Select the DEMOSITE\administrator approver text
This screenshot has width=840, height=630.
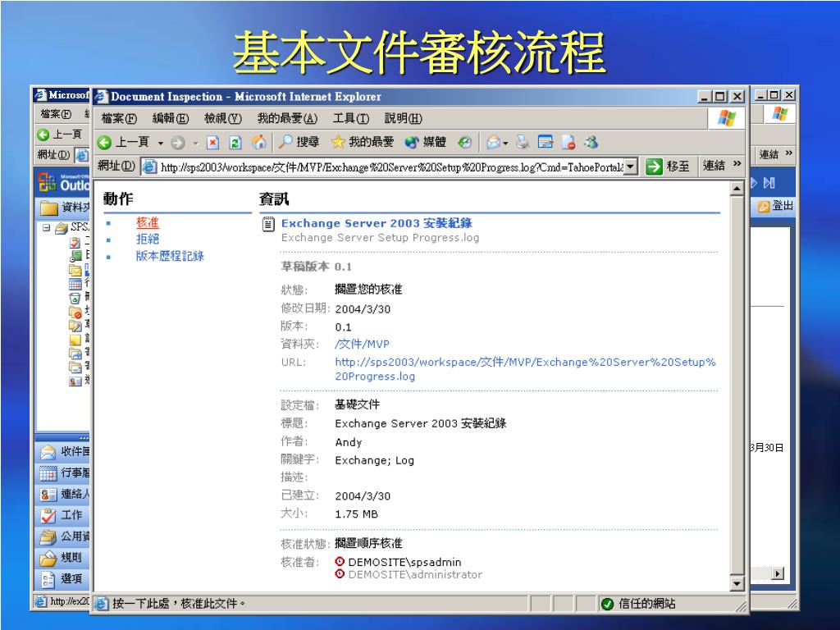[x=415, y=574]
